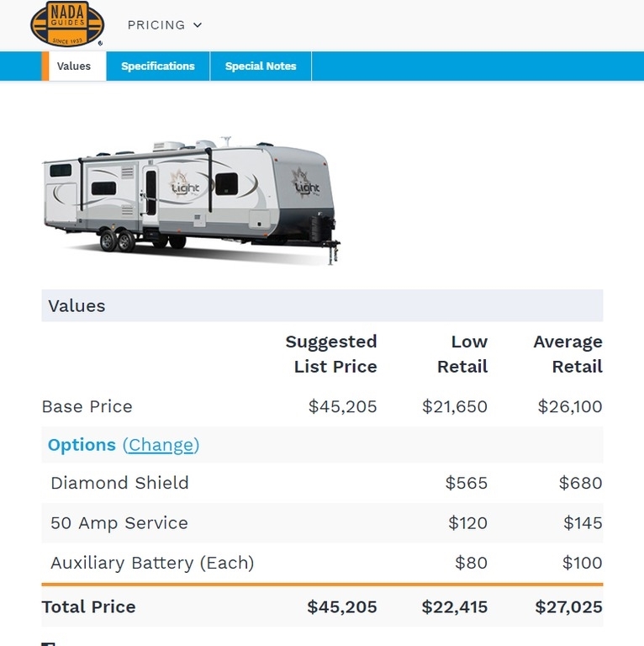Click the Change options link

point(161,445)
